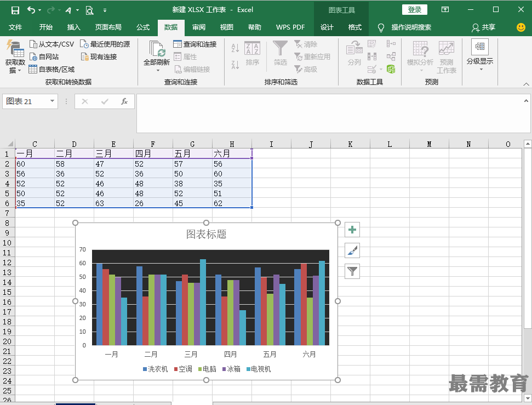Select column header J
532x405 pixels.
311,144
